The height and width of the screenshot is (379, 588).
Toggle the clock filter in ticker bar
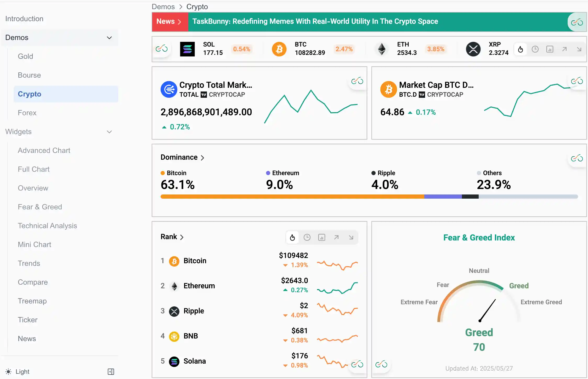pos(535,49)
